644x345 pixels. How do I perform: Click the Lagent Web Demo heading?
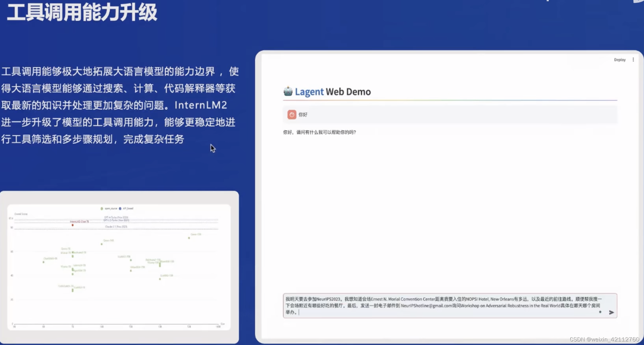[333, 92]
